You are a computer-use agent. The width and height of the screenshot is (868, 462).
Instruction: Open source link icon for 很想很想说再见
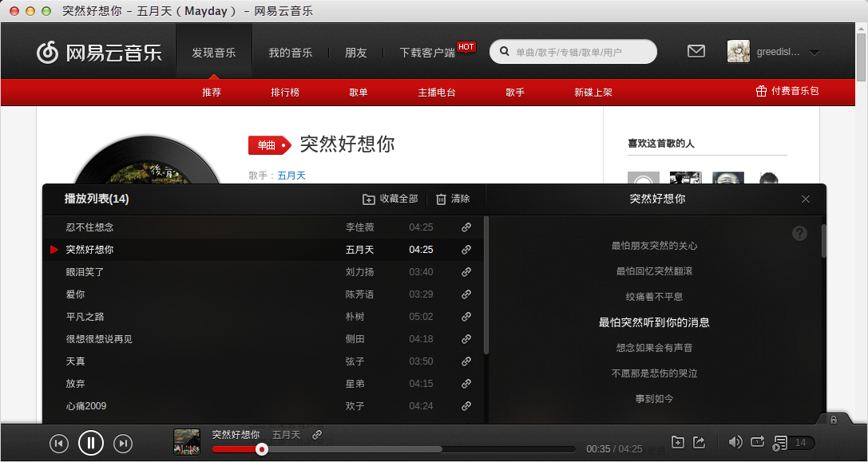(466, 338)
